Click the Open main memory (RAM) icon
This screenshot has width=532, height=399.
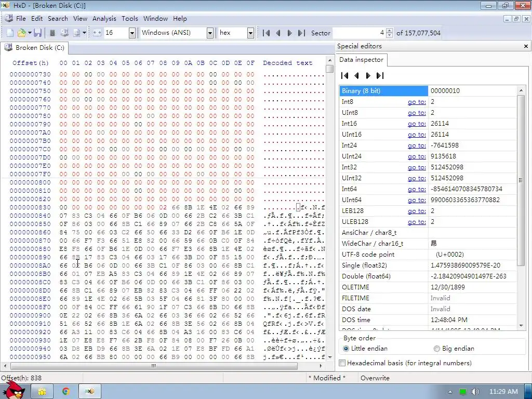52,33
